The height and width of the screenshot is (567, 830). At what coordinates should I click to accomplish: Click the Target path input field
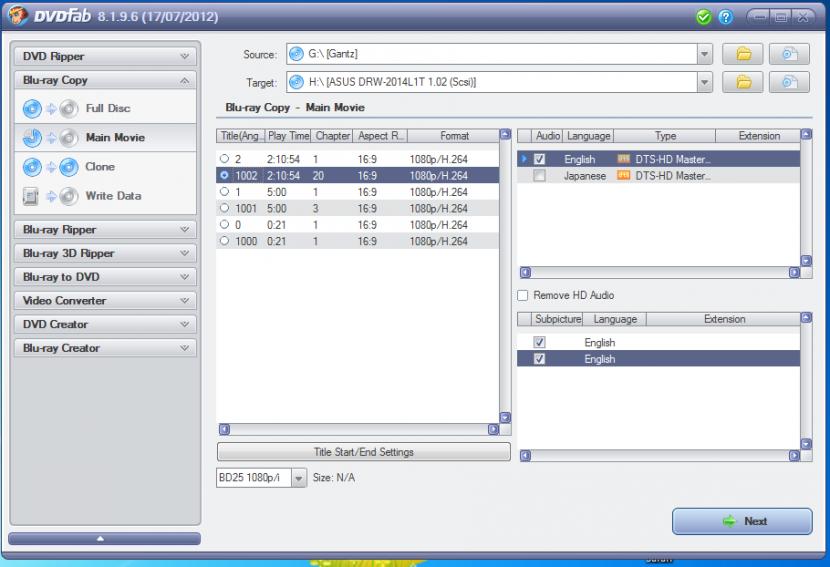coord(492,82)
